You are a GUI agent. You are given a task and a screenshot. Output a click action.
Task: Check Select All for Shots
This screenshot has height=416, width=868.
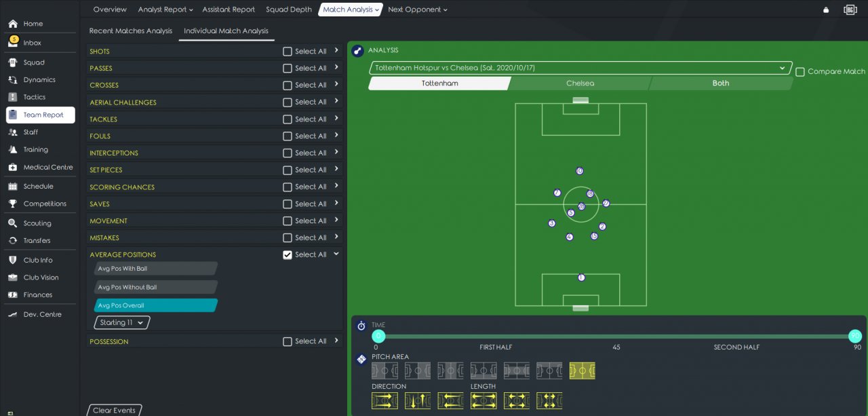coord(288,52)
